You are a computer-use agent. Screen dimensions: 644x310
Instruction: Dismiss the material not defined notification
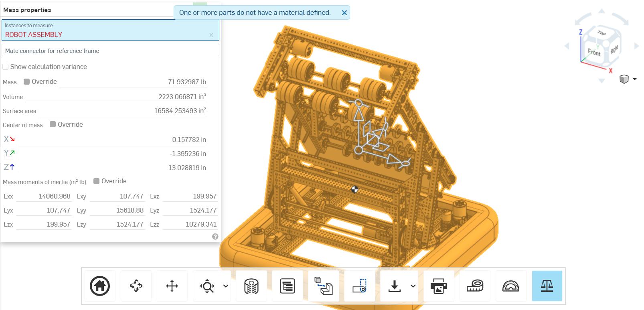[x=344, y=13]
